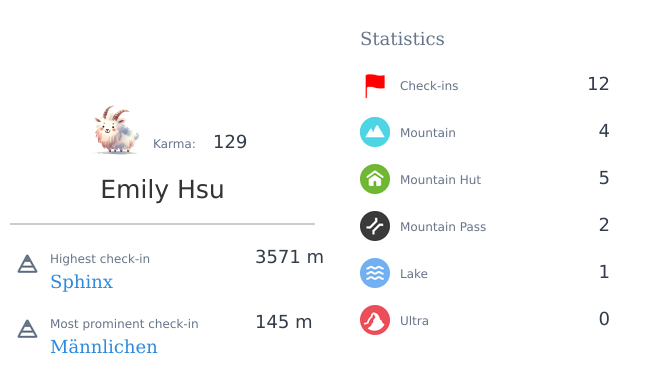
Task: Click the red Ultra peak icon
Action: 375,320
